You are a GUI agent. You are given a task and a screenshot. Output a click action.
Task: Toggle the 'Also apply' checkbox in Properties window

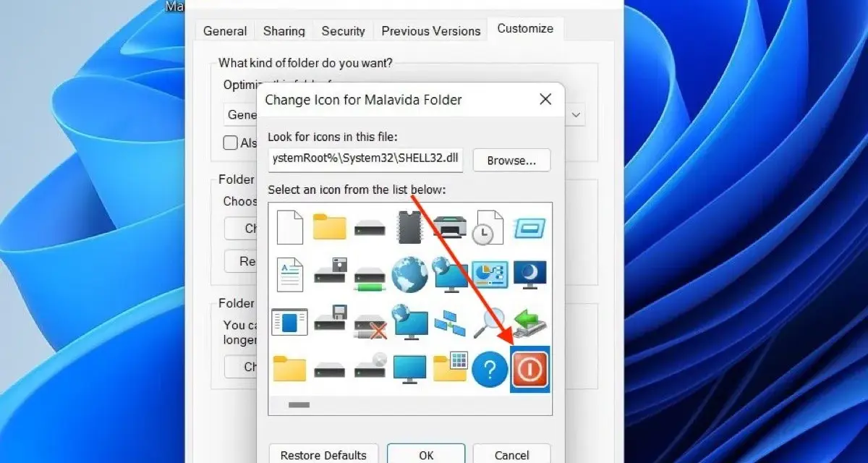(230, 143)
